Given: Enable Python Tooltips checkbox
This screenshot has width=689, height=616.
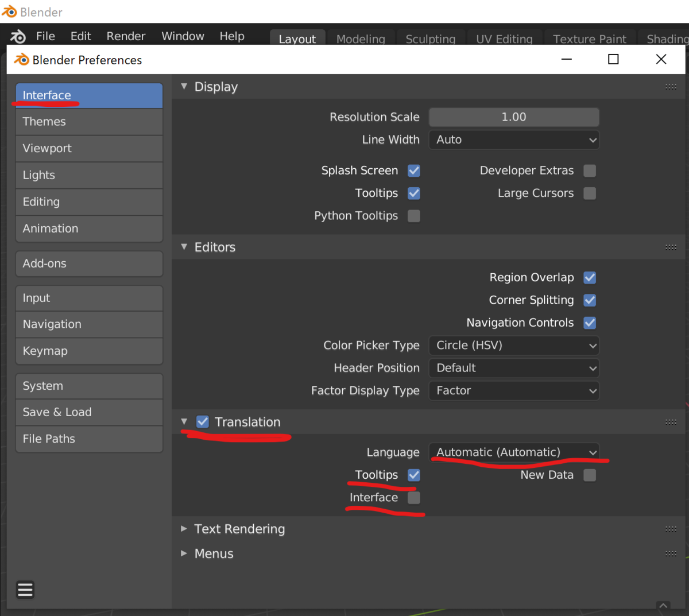Looking at the screenshot, I should coord(414,216).
